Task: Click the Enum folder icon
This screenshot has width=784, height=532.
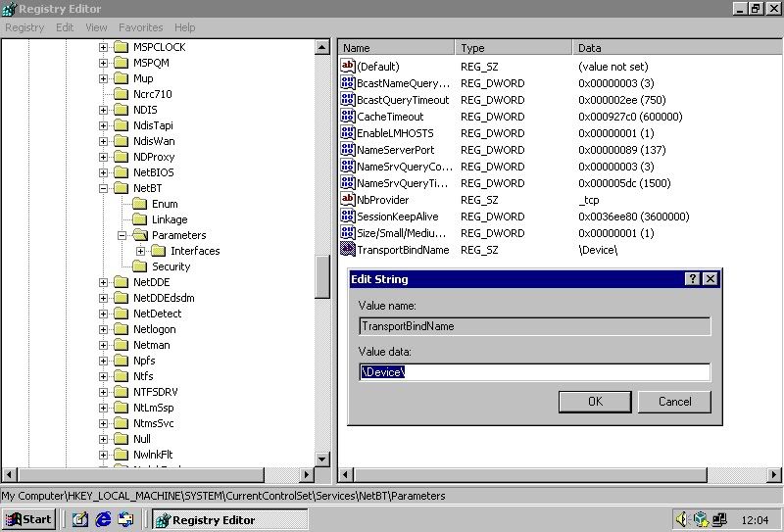Action: [140, 204]
